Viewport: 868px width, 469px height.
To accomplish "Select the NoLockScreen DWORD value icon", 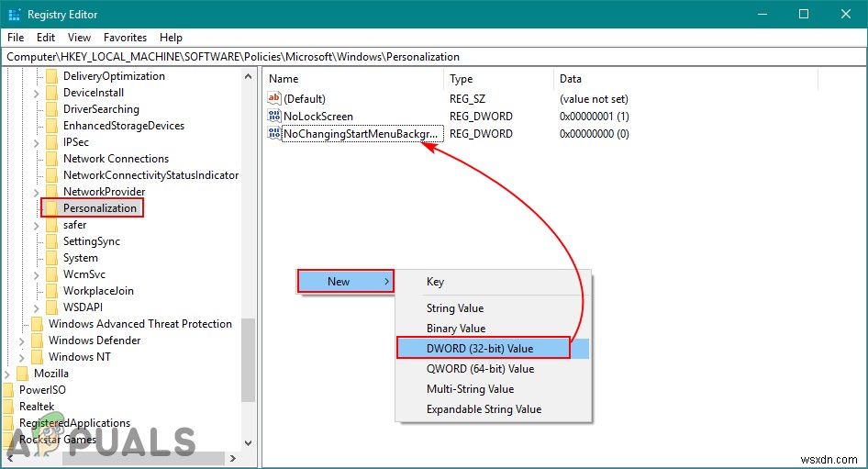I will point(274,116).
